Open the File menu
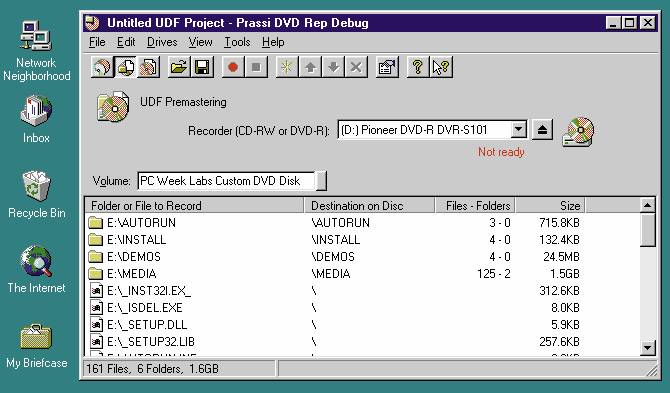Viewport: 670px width, 393px height. click(x=97, y=42)
